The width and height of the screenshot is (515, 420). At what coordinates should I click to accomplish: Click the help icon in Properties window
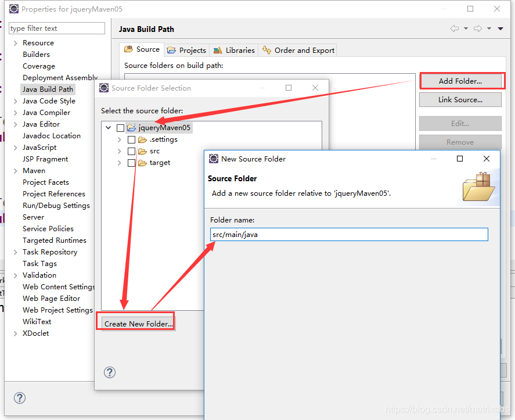[20, 398]
